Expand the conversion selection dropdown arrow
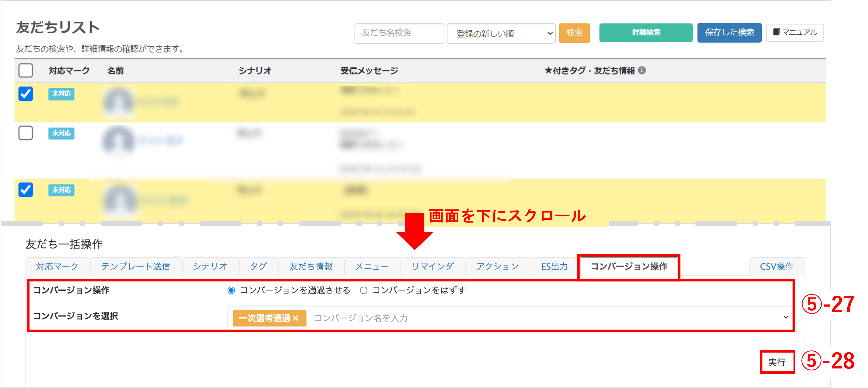 click(x=786, y=317)
